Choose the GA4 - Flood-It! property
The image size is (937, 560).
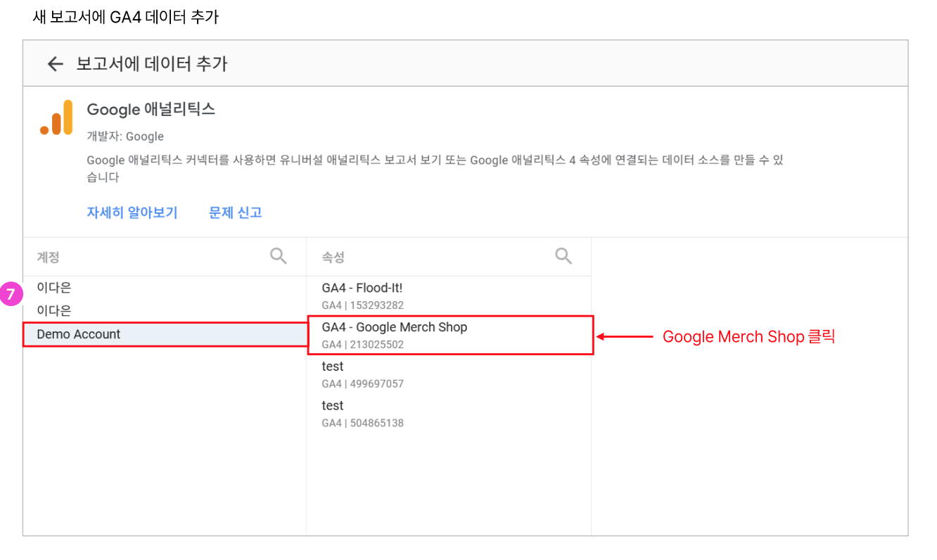(x=449, y=295)
